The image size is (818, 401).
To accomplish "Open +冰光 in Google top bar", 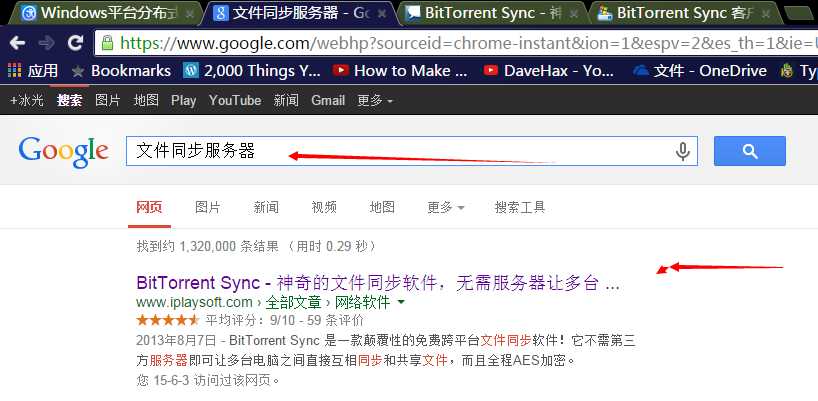I will click(x=27, y=100).
